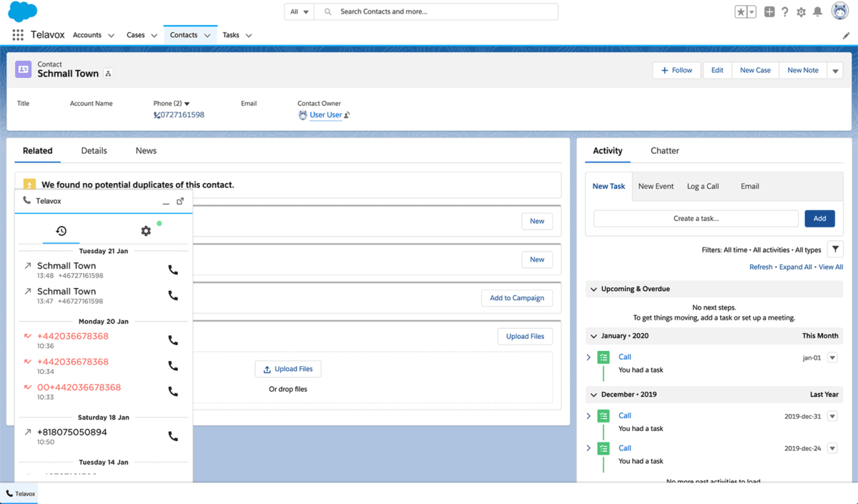Open the Notifications bell

click(817, 12)
